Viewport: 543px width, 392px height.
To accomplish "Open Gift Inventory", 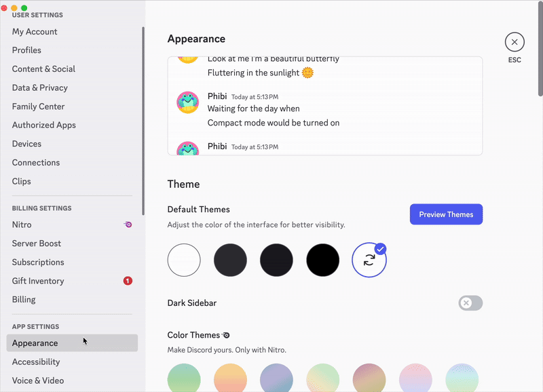I will 72,281.
